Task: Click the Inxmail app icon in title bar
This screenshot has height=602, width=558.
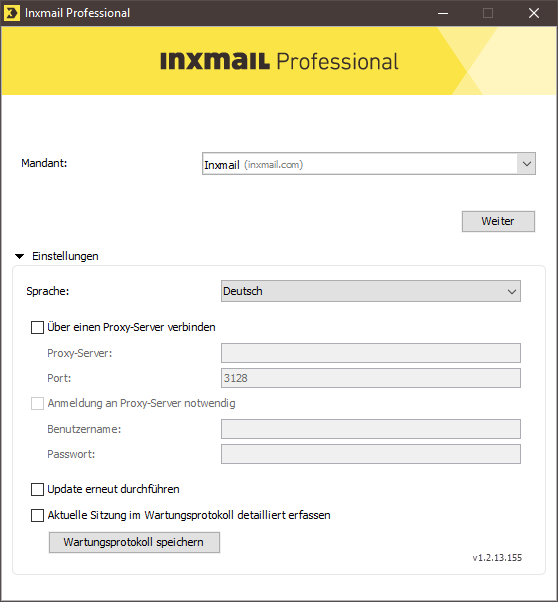Action: pos(12,13)
